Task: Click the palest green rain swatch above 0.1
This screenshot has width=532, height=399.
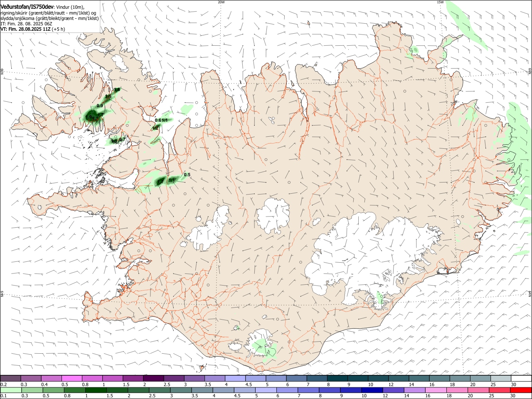Action: click(11, 390)
